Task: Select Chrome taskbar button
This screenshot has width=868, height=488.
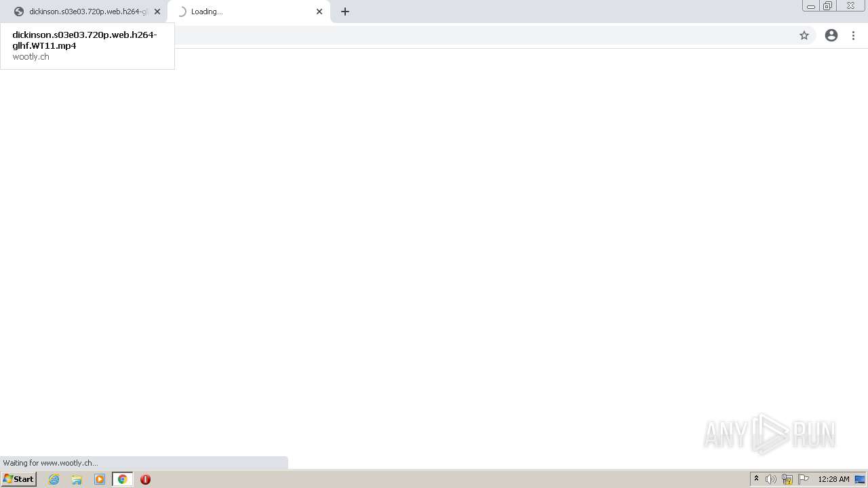Action: coord(123,479)
